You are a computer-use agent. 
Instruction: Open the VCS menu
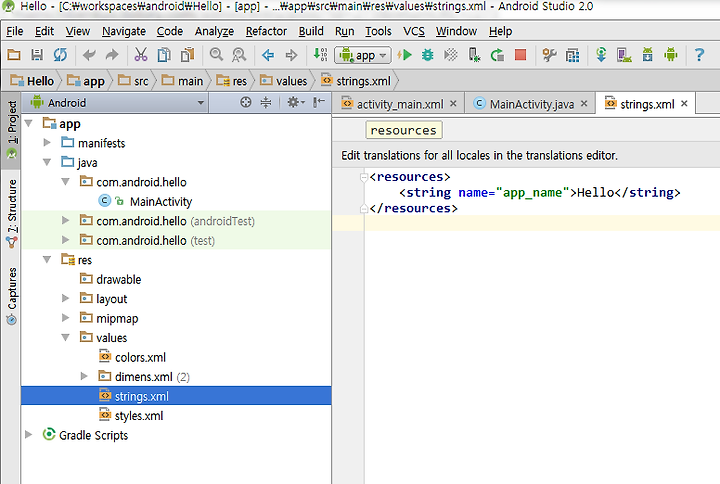pos(414,31)
